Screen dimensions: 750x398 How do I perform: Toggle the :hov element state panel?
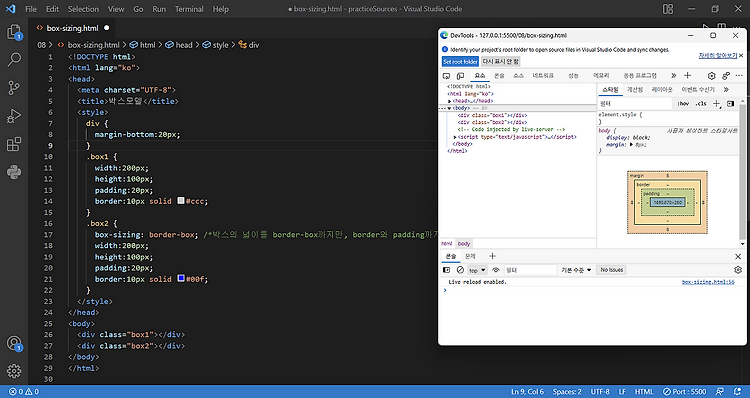click(x=683, y=104)
